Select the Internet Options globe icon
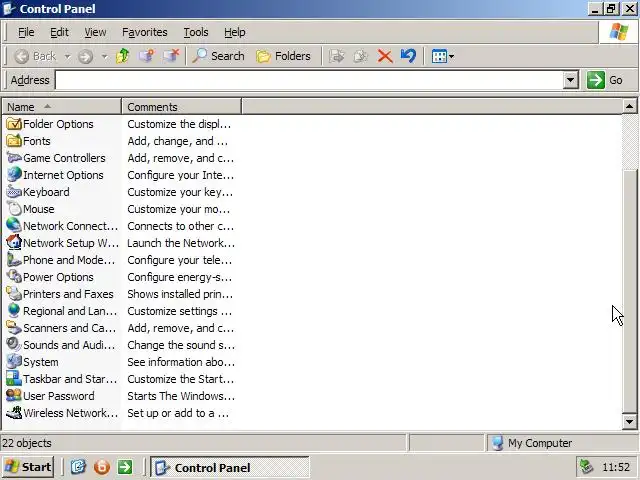This screenshot has height=480, width=640. pos(14,175)
